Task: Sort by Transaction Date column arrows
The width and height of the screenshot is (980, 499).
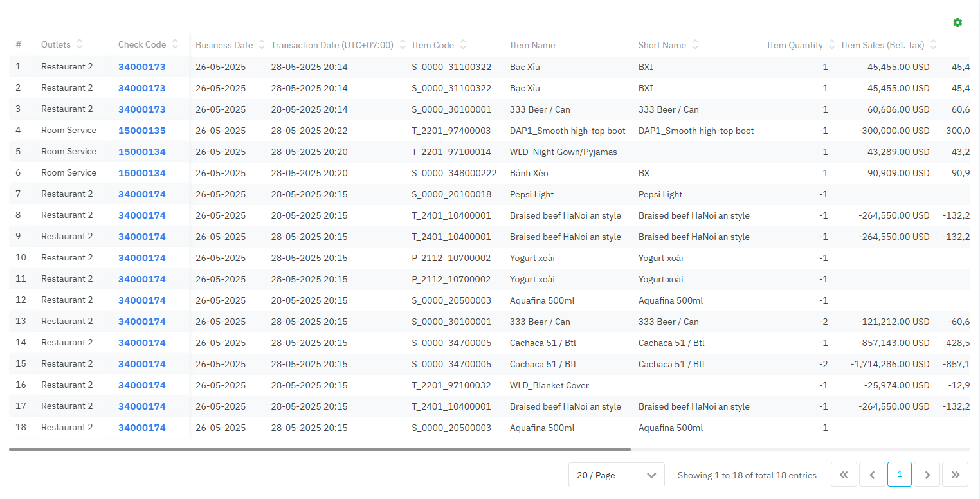Action: tap(403, 45)
